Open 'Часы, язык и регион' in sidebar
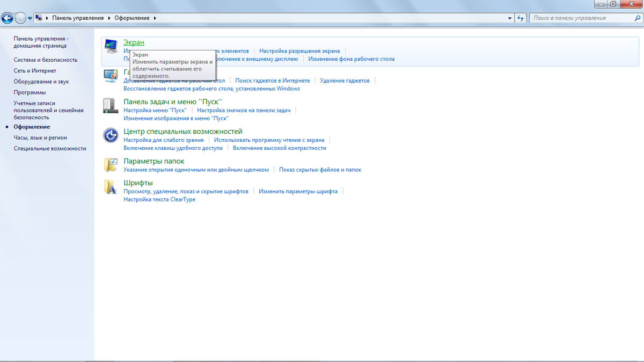 (x=40, y=137)
